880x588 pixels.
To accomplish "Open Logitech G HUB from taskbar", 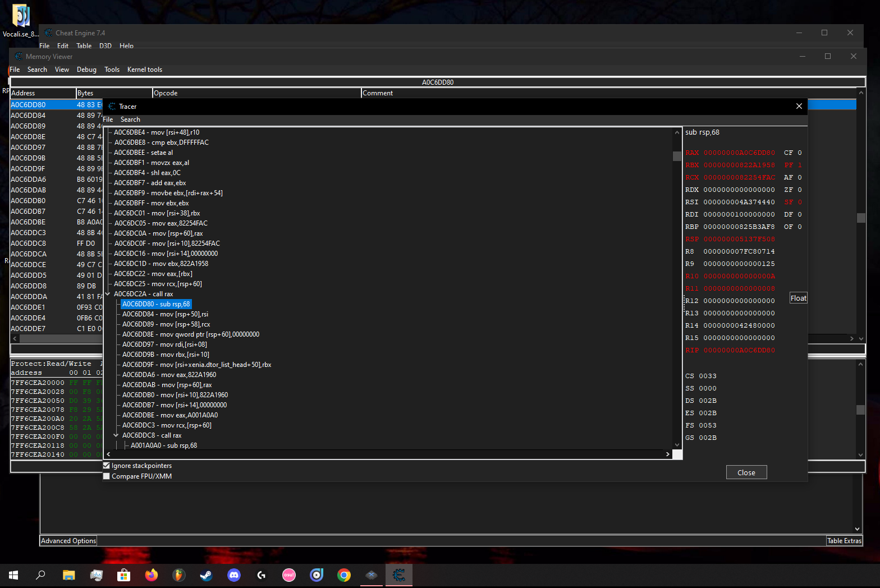I will tap(262, 575).
